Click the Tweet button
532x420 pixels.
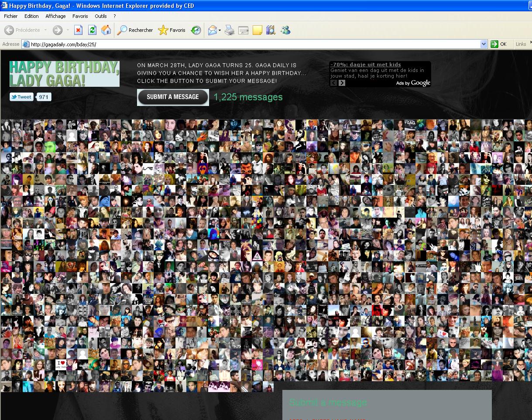pyautogui.click(x=21, y=97)
